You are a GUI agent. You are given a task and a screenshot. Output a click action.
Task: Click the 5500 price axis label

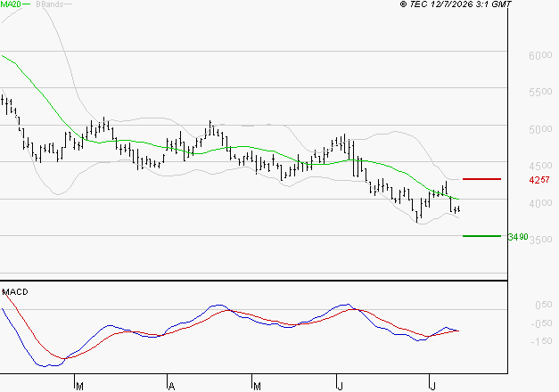pyautogui.click(x=540, y=92)
